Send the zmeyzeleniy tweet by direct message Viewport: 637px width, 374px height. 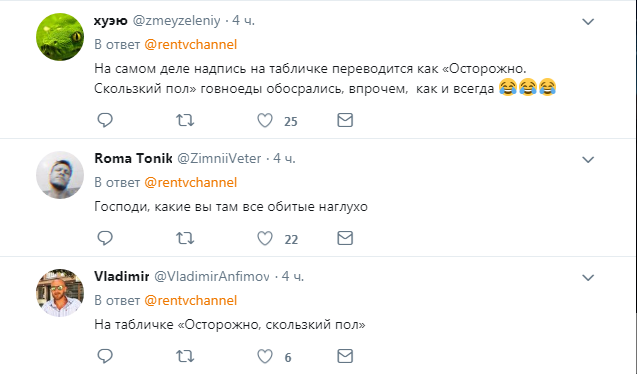pos(345,120)
